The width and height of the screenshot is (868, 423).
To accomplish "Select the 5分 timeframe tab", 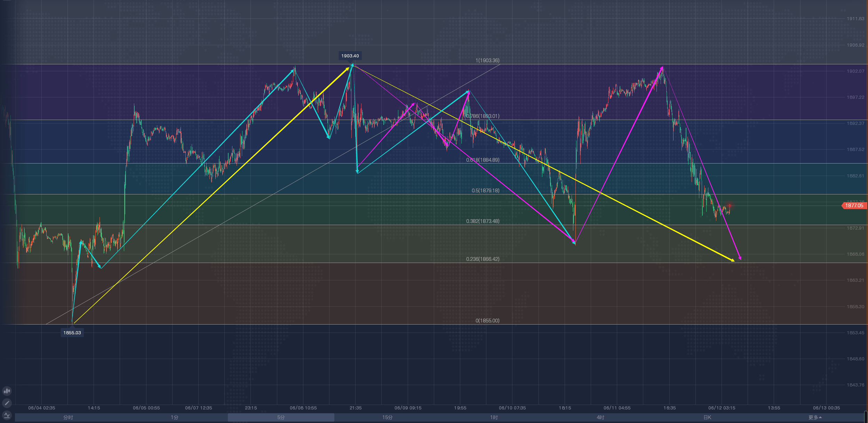I will [x=281, y=417].
